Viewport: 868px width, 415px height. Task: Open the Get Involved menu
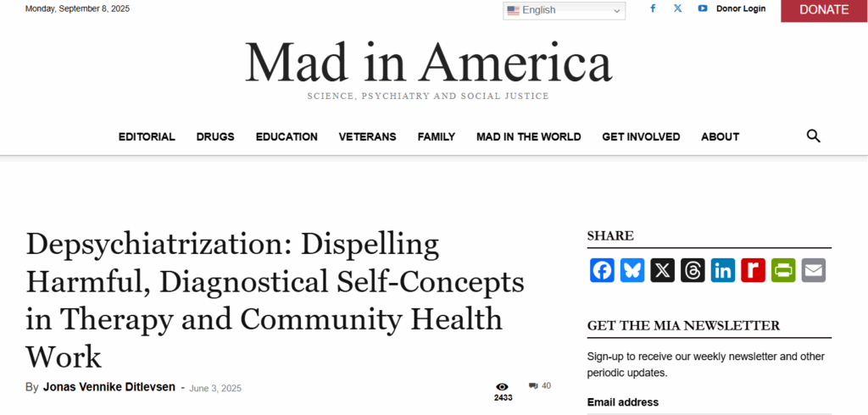pyautogui.click(x=641, y=136)
